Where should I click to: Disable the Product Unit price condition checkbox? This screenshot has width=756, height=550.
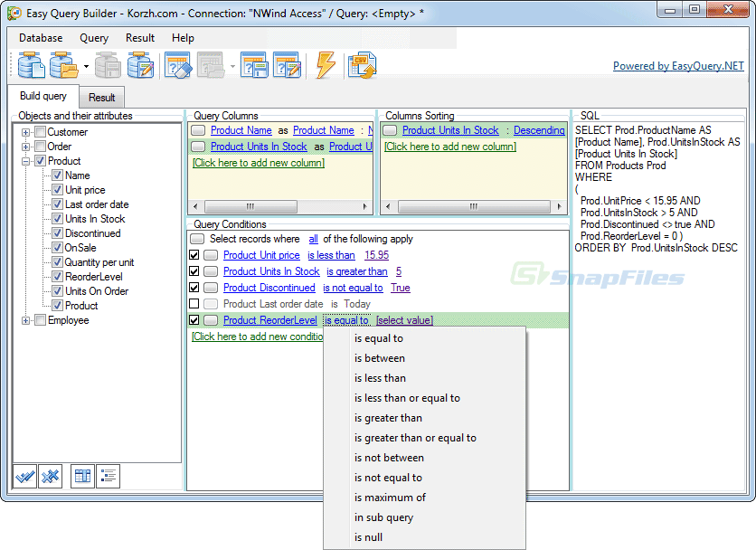[194, 255]
